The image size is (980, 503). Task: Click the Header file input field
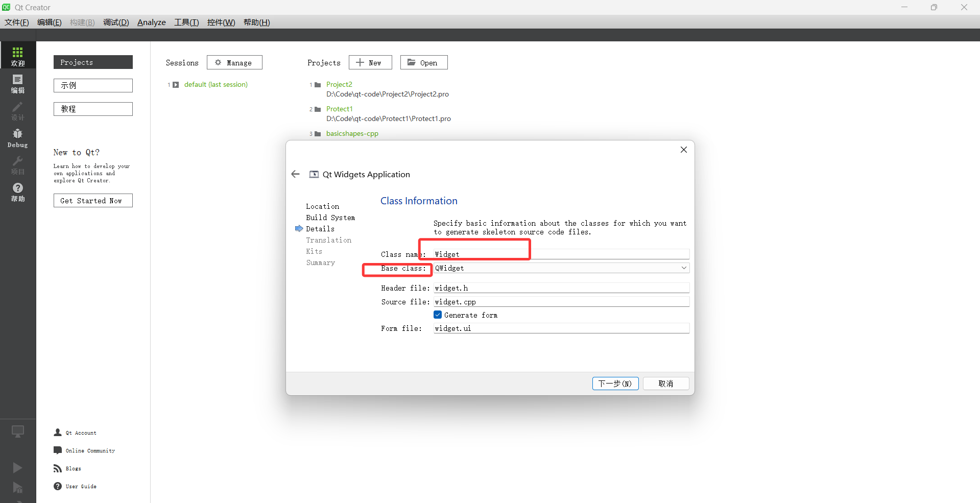pyautogui.click(x=561, y=288)
